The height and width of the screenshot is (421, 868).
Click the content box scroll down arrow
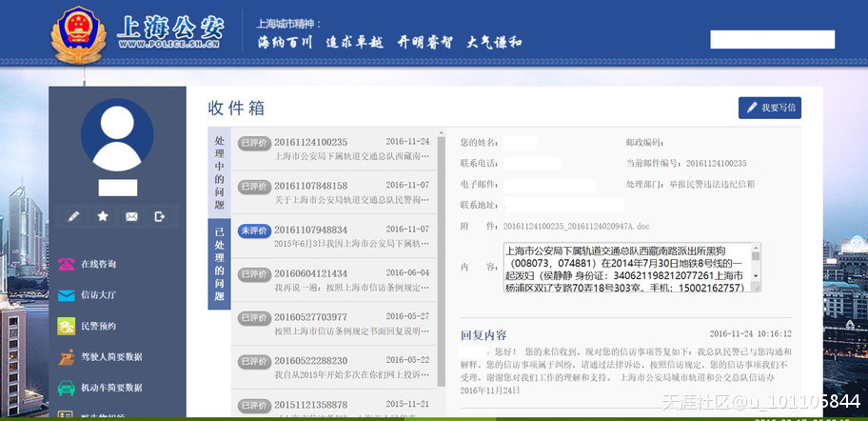[756, 276]
